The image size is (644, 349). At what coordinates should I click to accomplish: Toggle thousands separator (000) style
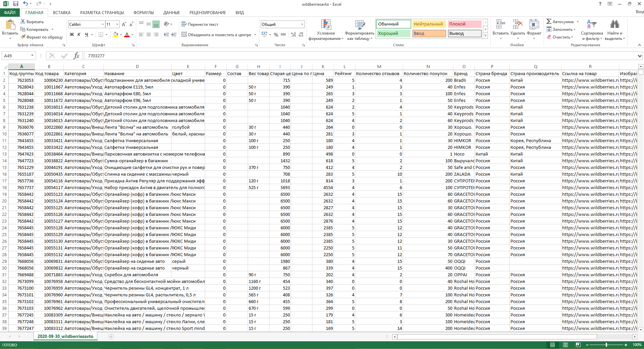point(284,35)
